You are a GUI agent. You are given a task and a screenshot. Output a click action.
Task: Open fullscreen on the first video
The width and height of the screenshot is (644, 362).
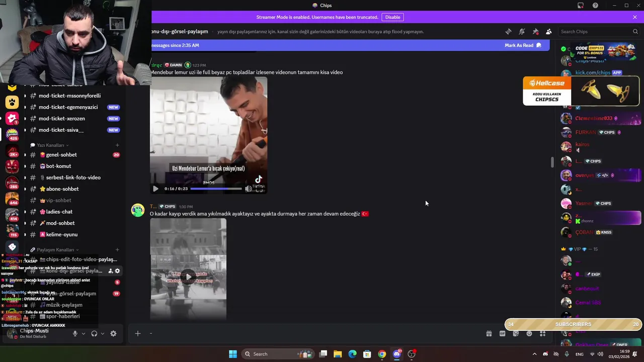[259, 189]
